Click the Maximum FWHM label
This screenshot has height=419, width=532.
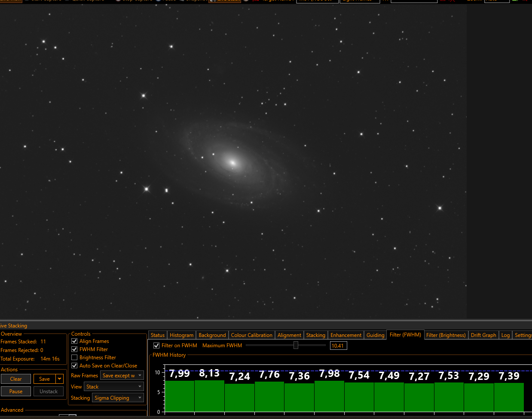(222, 346)
